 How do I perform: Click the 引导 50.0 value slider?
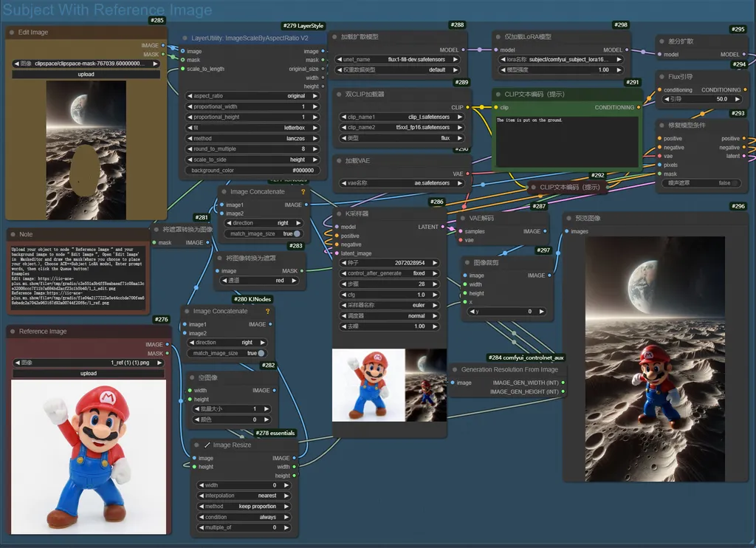click(702, 100)
